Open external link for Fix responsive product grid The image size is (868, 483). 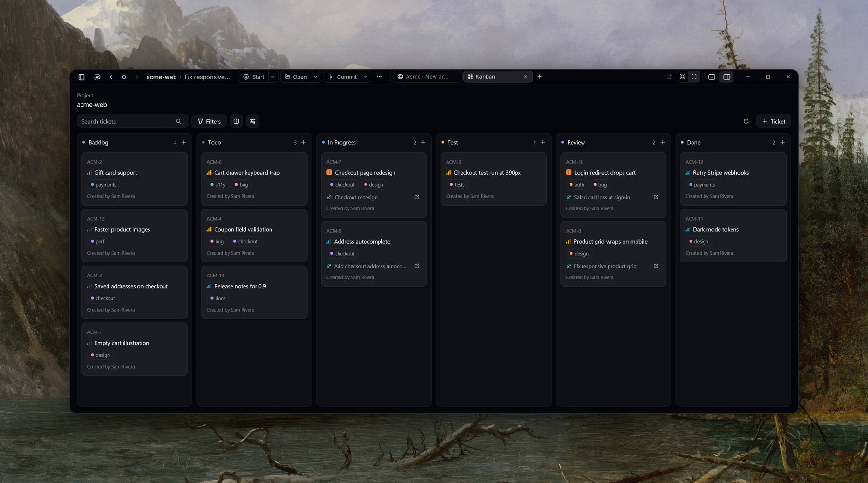point(656,266)
